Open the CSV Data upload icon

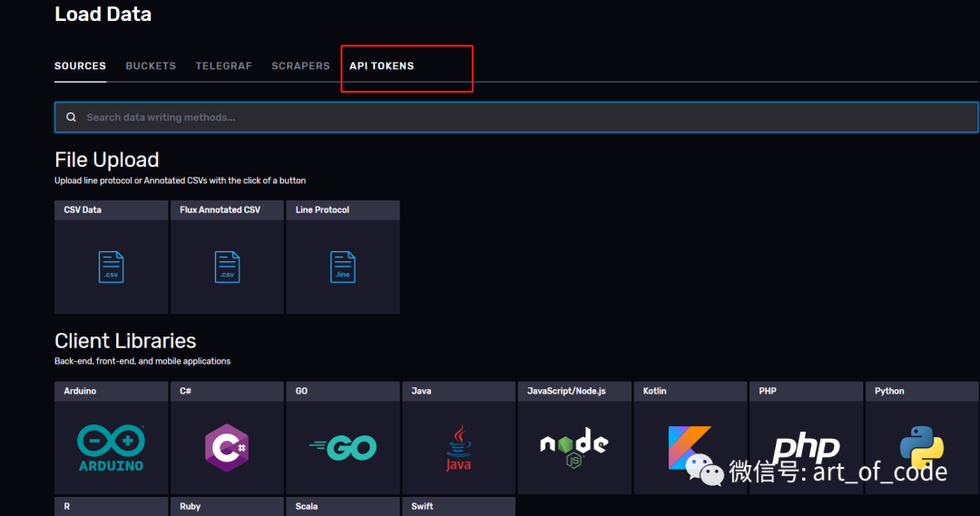point(112,267)
